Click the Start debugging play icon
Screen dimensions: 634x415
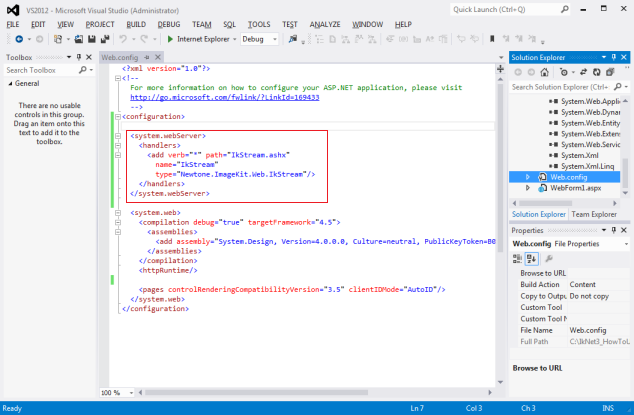click(x=169, y=39)
